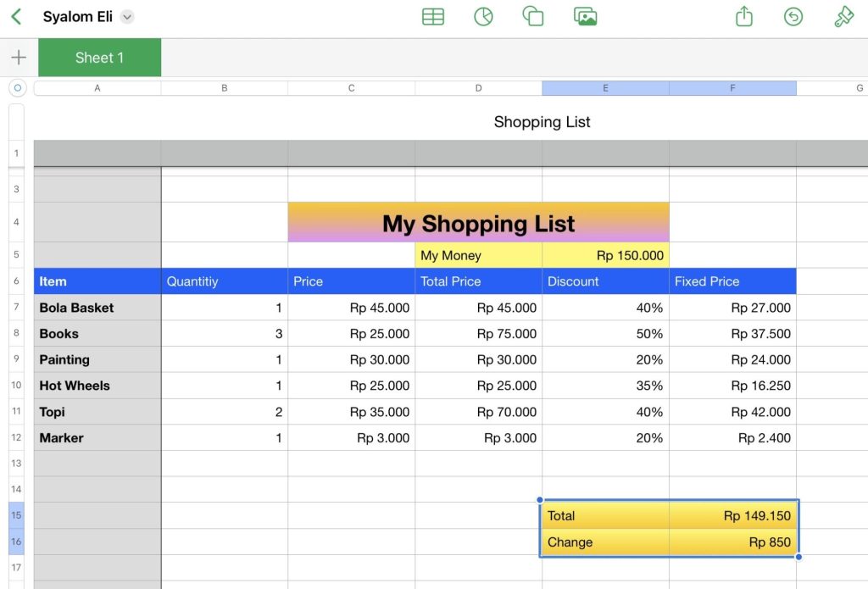Select row 15 header

(x=16, y=515)
